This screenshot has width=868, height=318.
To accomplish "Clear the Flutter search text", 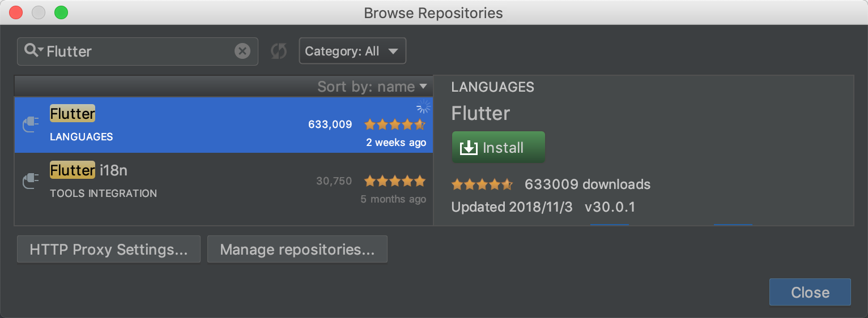I will [x=242, y=51].
